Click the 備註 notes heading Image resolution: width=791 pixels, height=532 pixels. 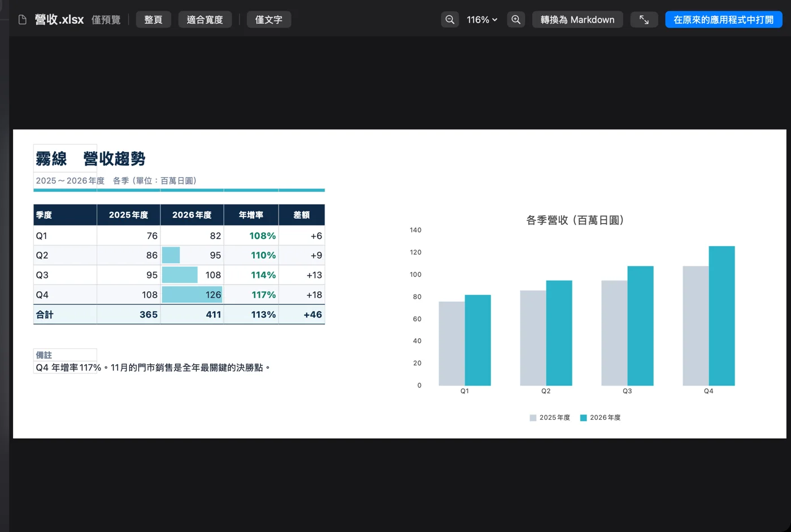44,355
